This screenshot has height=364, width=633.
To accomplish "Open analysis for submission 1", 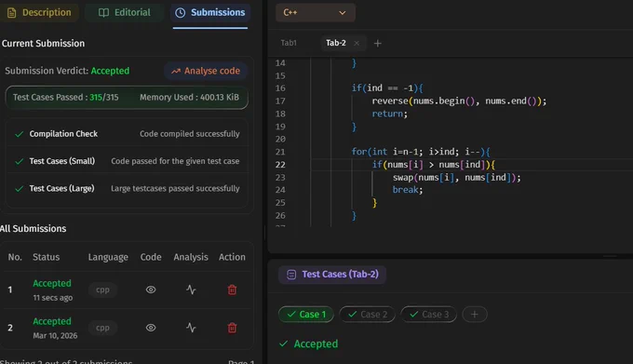I will [191, 290].
